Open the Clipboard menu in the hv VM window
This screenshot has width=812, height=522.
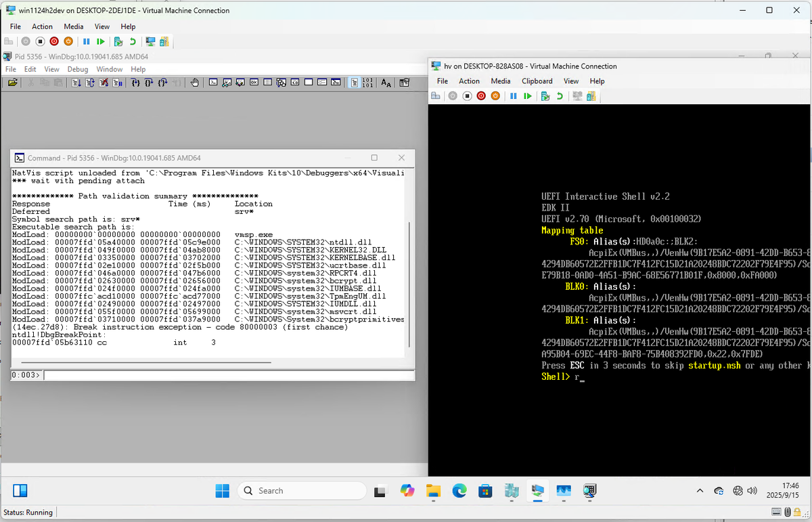(x=537, y=81)
